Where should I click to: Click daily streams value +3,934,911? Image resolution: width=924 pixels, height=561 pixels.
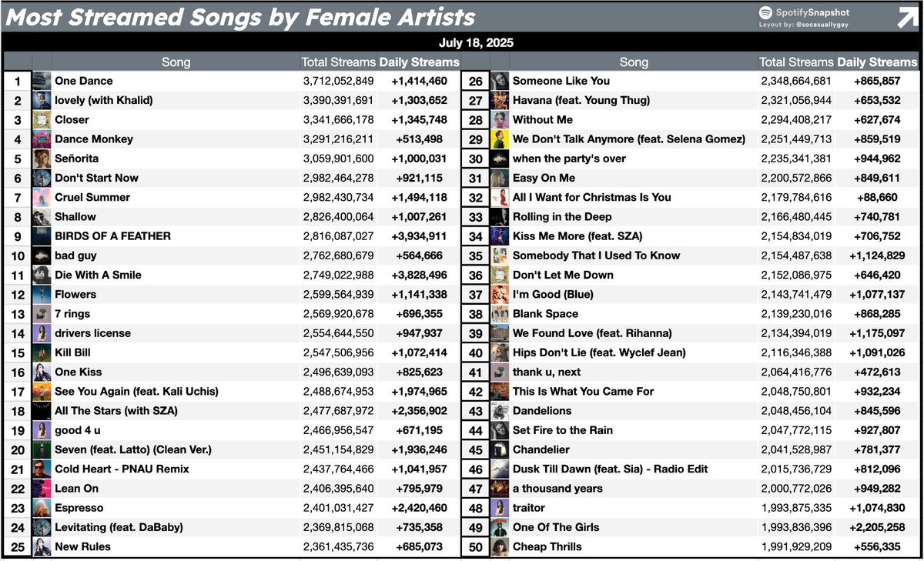420,236
